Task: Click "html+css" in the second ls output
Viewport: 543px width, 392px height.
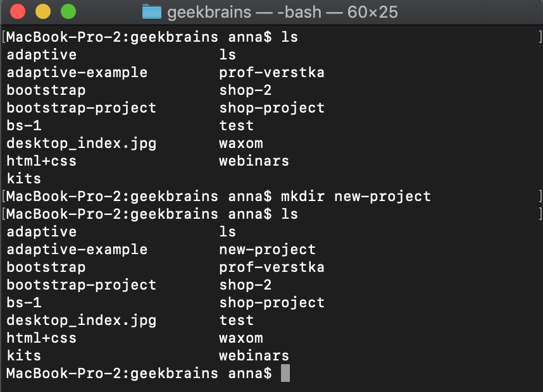Action: (42, 338)
